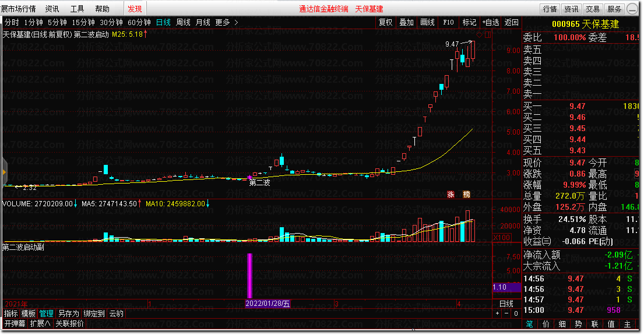This screenshot has height=335, width=644.
Task: Click the 9.47 high price label
Action: pos(452,44)
